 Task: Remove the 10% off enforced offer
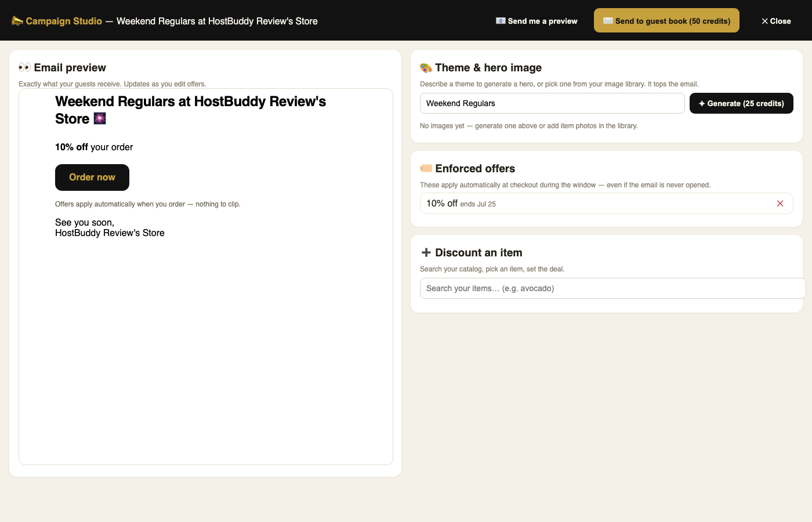pos(780,204)
